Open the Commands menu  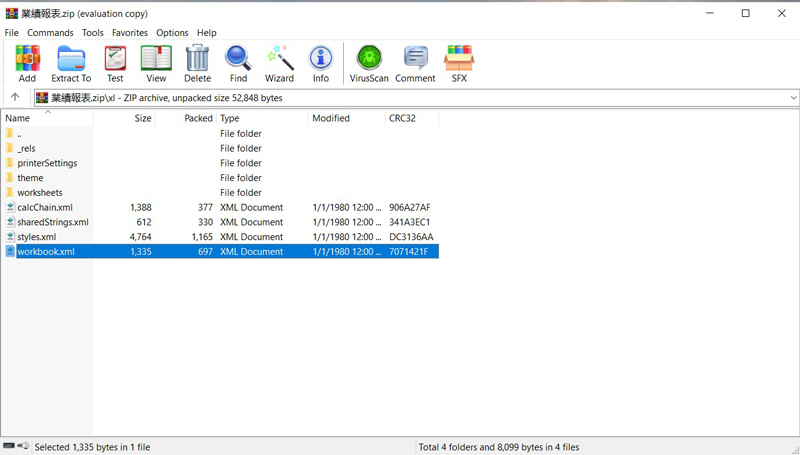50,33
